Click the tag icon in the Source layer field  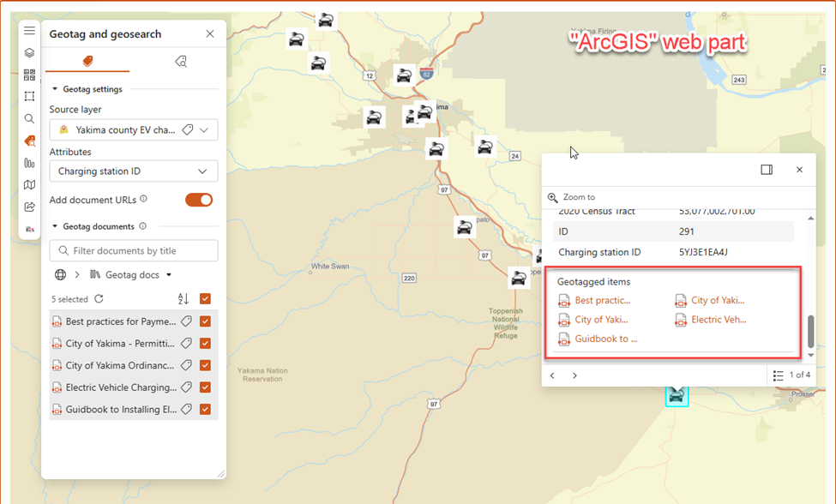coord(187,129)
